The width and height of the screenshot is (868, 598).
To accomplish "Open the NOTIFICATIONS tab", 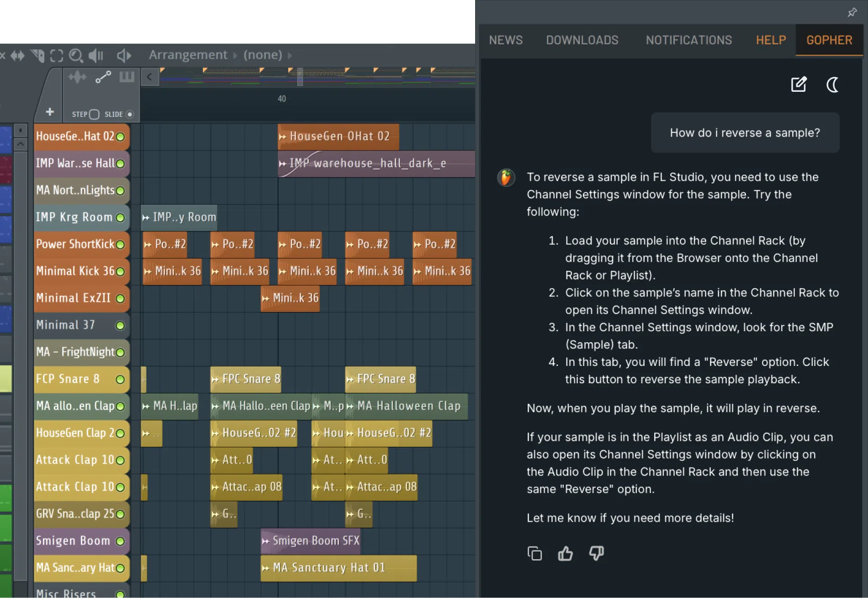I will point(689,40).
